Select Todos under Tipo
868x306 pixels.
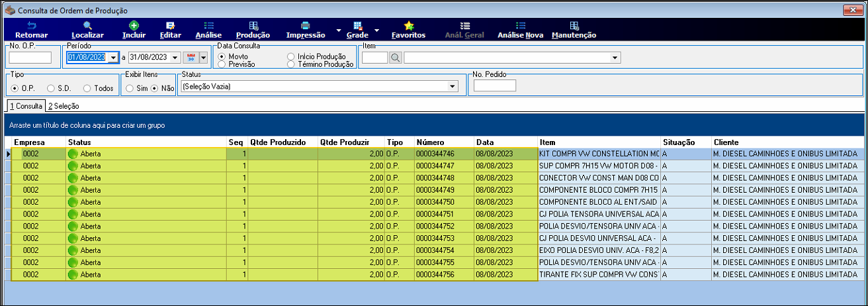pos(87,88)
